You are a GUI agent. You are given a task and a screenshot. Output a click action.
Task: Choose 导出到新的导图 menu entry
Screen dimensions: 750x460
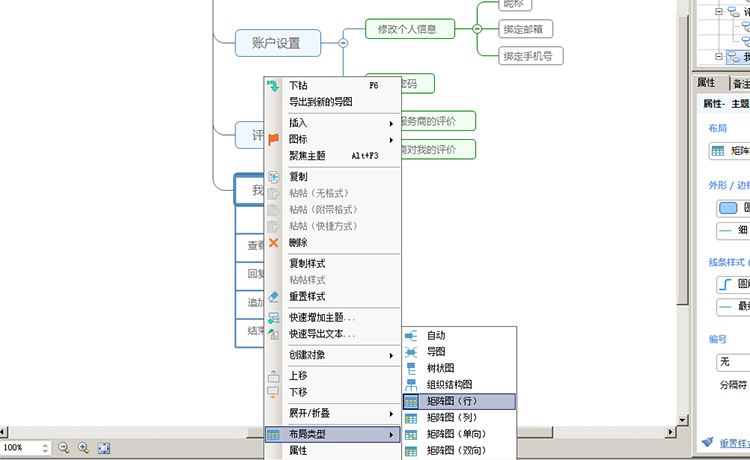(332, 102)
